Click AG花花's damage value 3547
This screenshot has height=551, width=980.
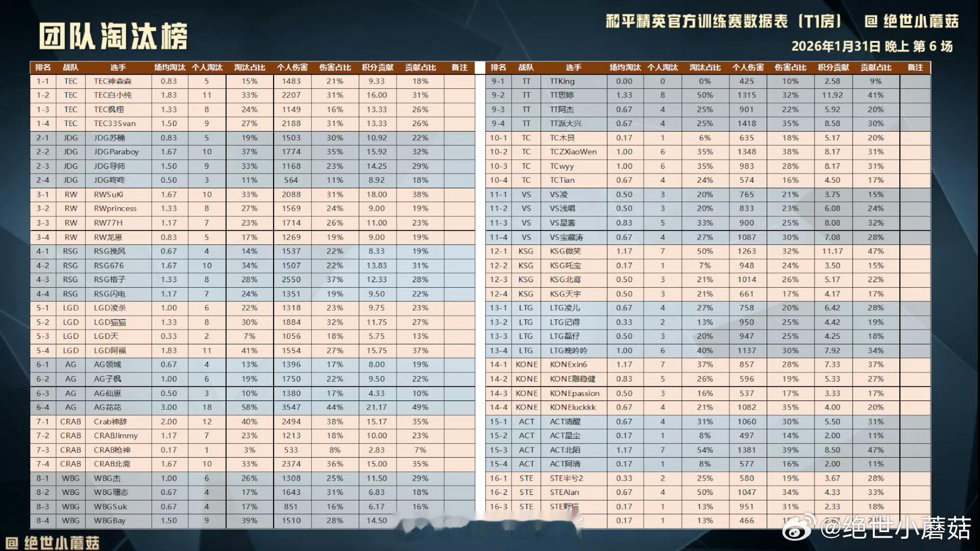[x=291, y=407]
